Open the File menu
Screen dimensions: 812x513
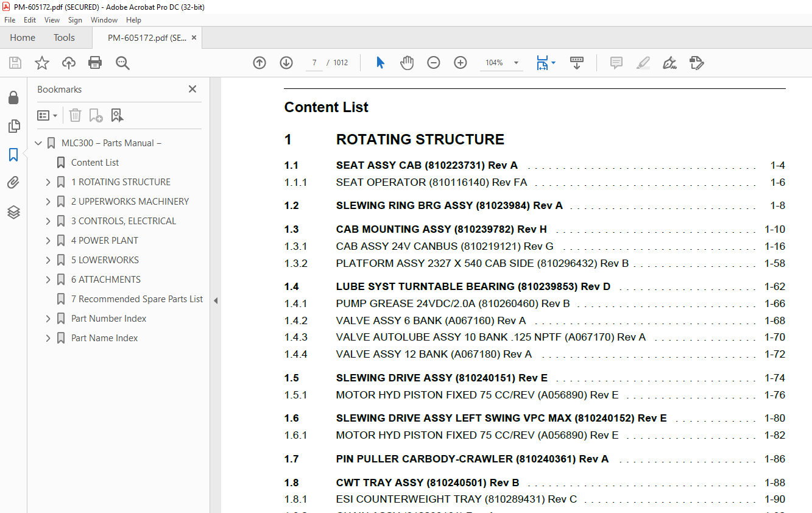pos(10,20)
